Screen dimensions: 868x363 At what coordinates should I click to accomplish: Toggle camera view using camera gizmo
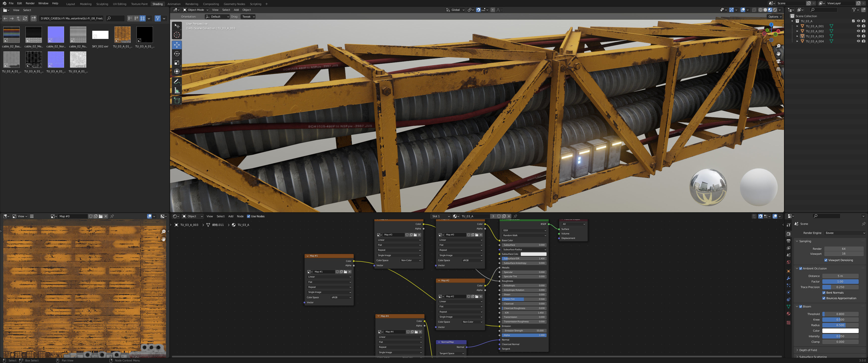pos(778,61)
